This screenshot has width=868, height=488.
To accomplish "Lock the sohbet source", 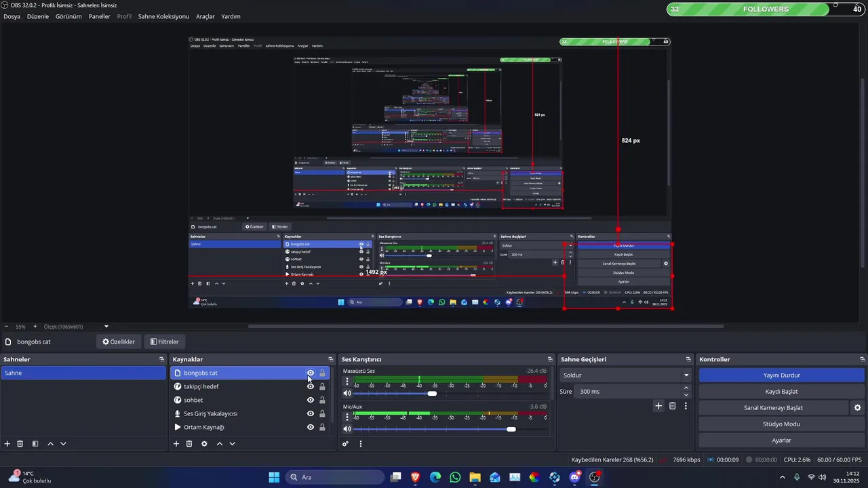I will pyautogui.click(x=322, y=400).
